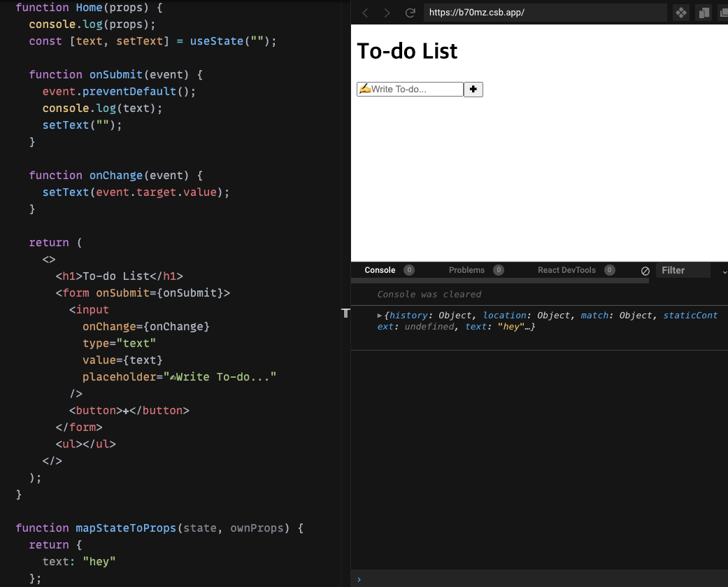728x587 pixels.
Task: Switch to the React DevTools tab
Action: pos(566,270)
